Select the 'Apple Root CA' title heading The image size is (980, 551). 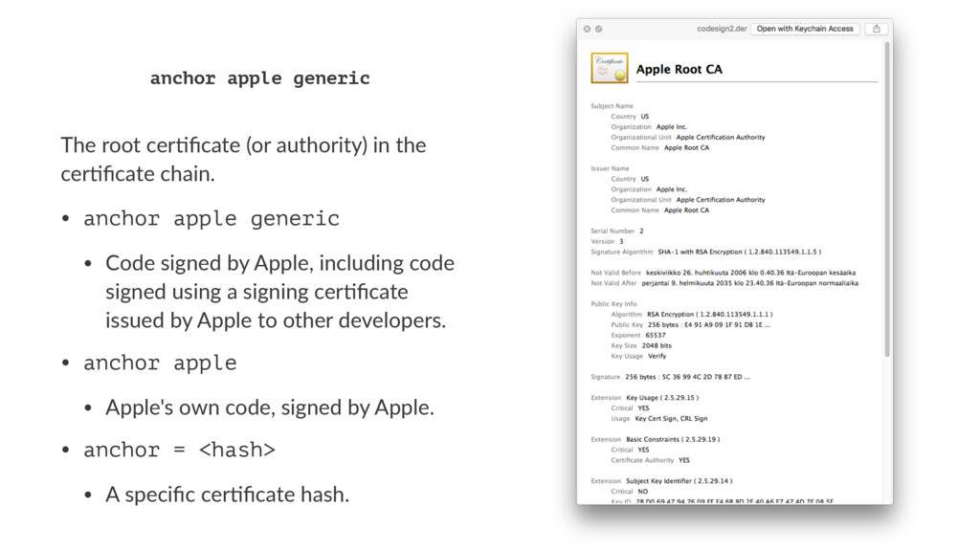click(679, 69)
